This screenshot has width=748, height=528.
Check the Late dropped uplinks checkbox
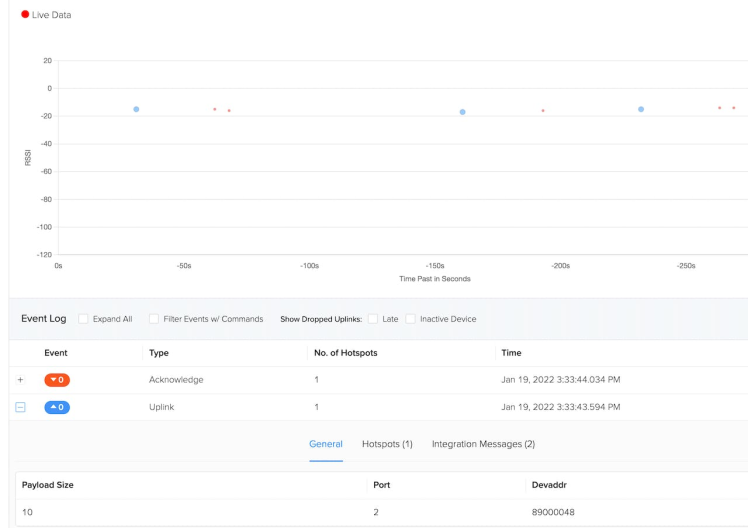[x=373, y=319]
